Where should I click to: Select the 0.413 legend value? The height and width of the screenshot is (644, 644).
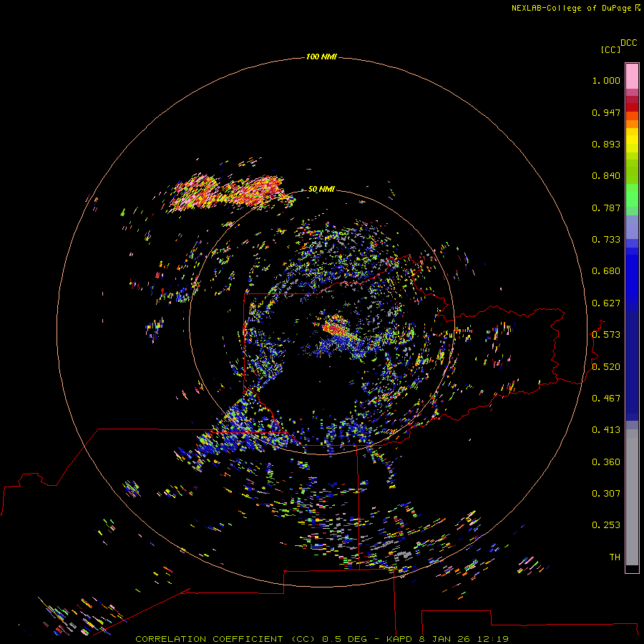(x=606, y=430)
